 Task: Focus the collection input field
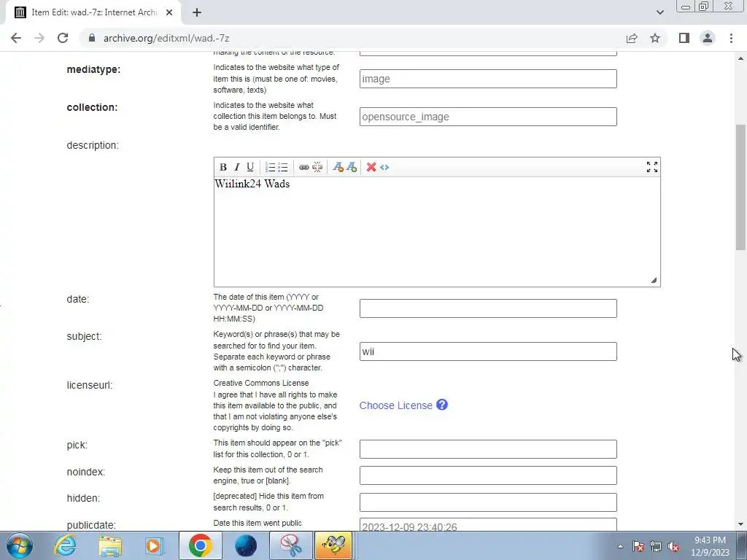click(488, 117)
